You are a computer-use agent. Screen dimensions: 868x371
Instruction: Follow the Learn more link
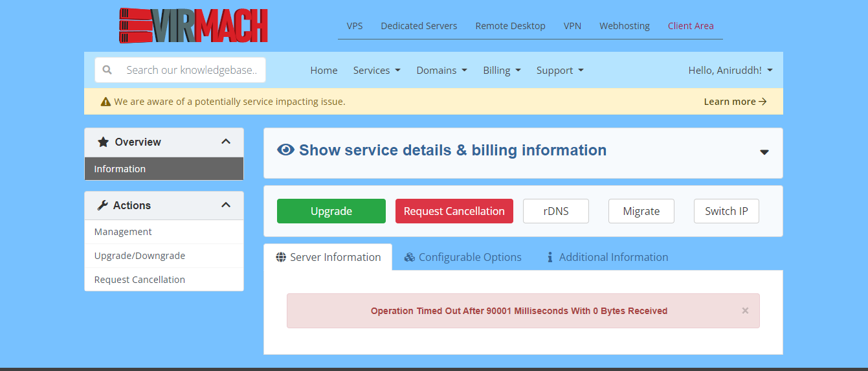pos(735,102)
